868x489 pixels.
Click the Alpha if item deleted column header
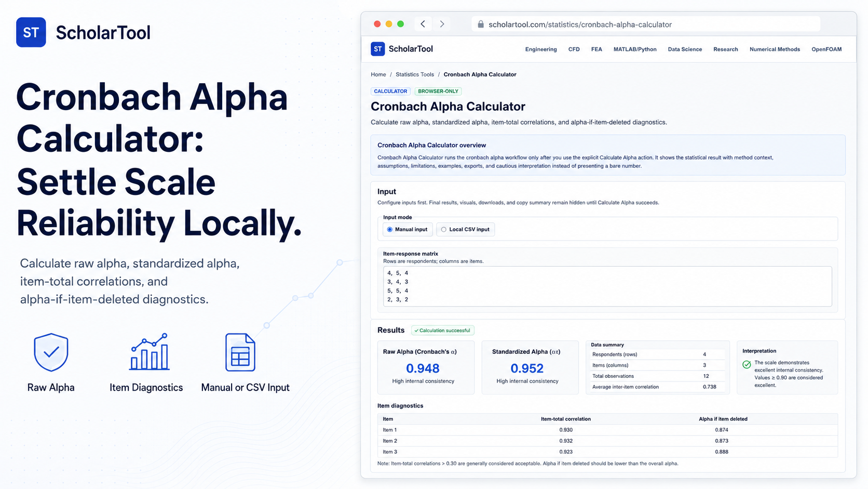pos(723,419)
